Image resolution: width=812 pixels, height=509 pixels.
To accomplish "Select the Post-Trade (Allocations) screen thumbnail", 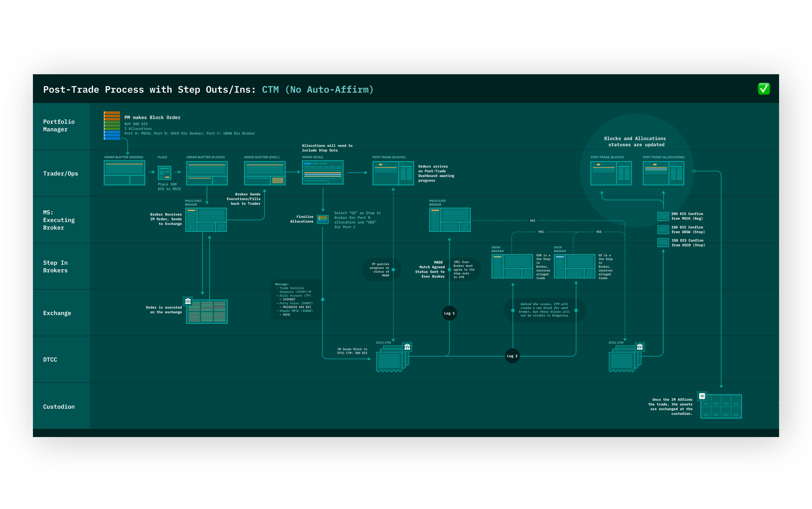I will point(663,173).
